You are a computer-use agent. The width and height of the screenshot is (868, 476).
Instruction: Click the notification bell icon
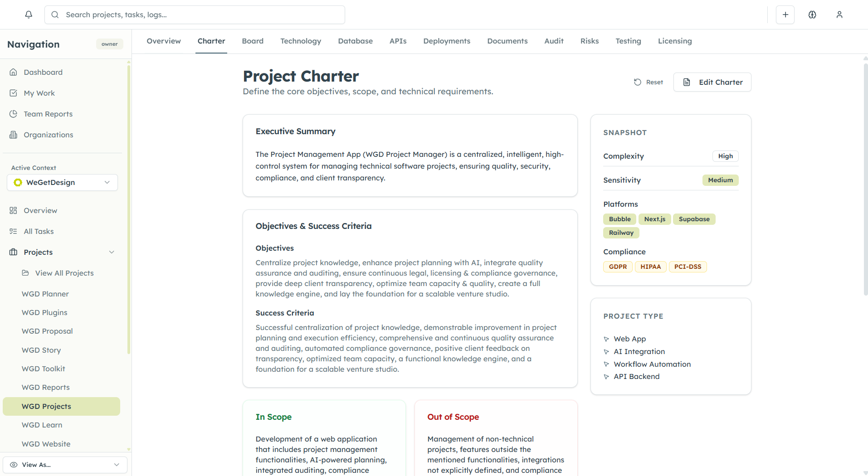[29, 15]
